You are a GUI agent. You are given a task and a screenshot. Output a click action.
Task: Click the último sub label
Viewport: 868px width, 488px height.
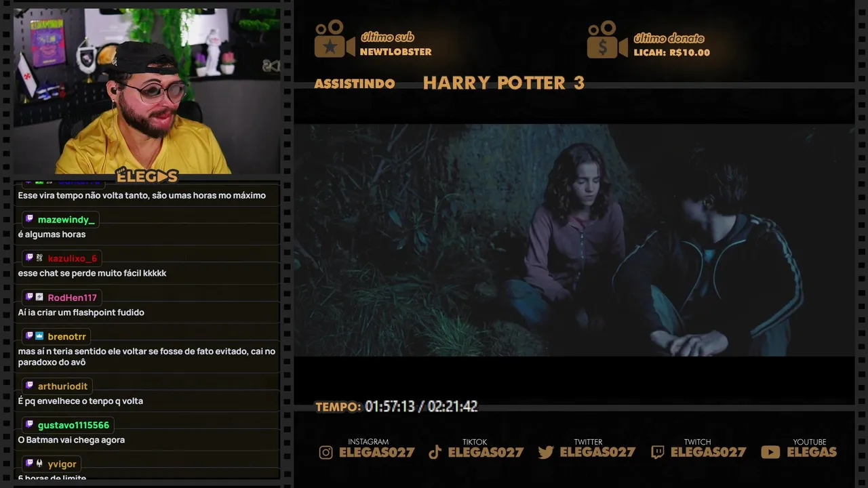(x=387, y=37)
